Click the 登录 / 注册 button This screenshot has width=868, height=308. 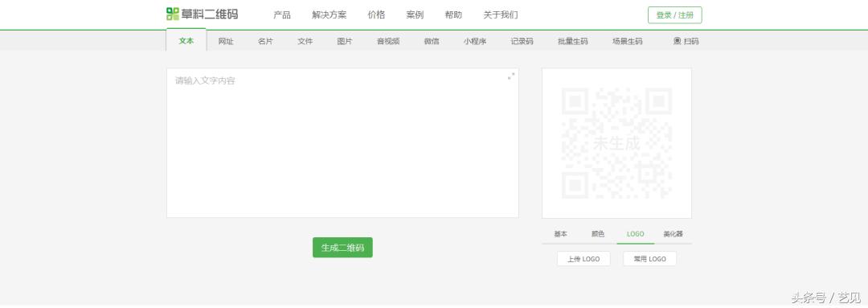point(675,15)
